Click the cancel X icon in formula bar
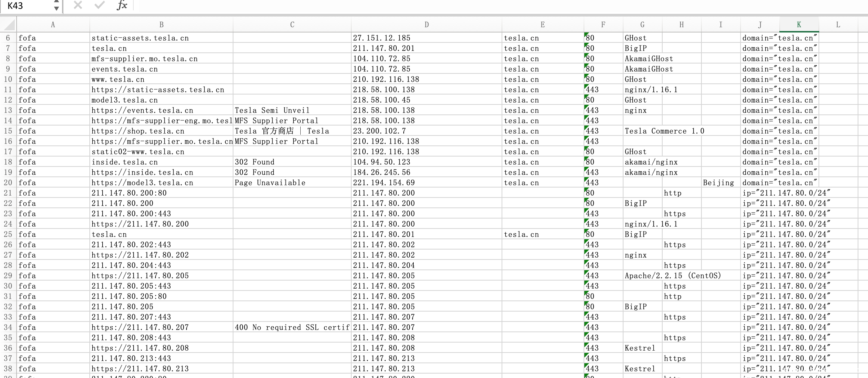The image size is (868, 378). tap(78, 6)
